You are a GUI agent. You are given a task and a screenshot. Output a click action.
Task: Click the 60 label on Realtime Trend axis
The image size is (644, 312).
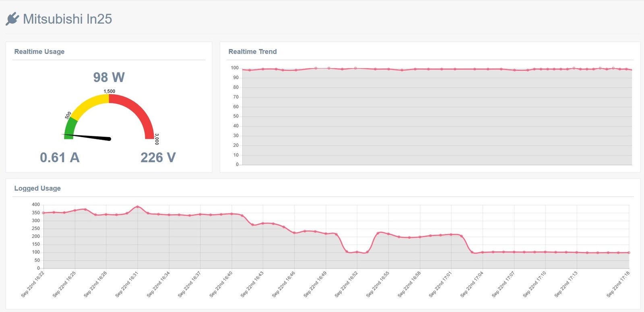(x=236, y=107)
